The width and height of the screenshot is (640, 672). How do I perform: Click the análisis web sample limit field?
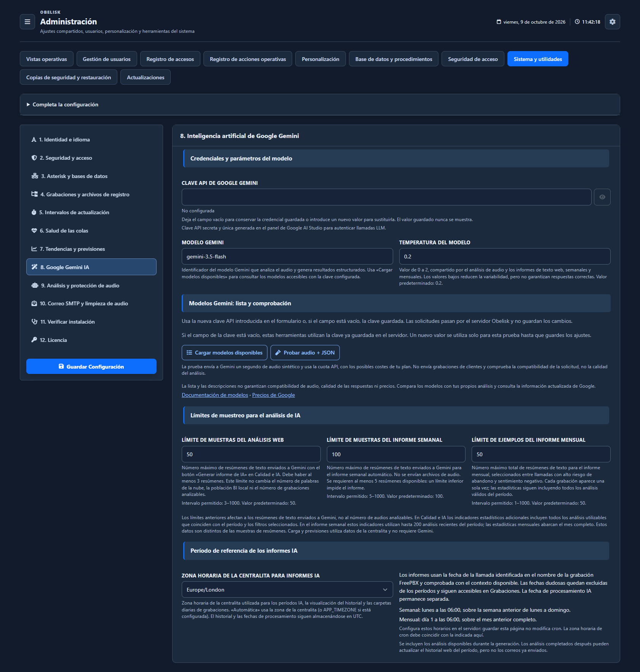pyautogui.click(x=251, y=454)
